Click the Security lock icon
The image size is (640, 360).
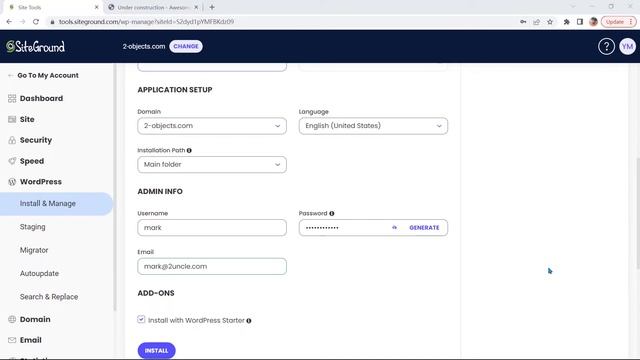(x=12, y=140)
